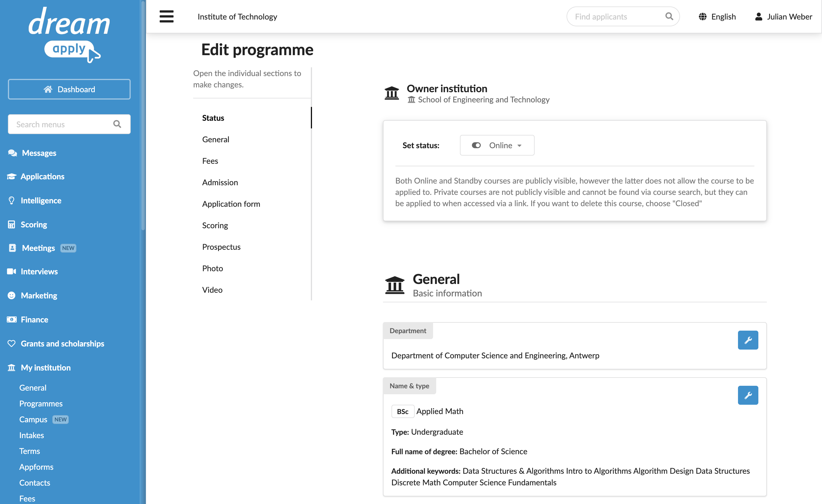The width and height of the screenshot is (822, 504).
Task: Jump to the Scoring section tab
Action: [x=215, y=225]
